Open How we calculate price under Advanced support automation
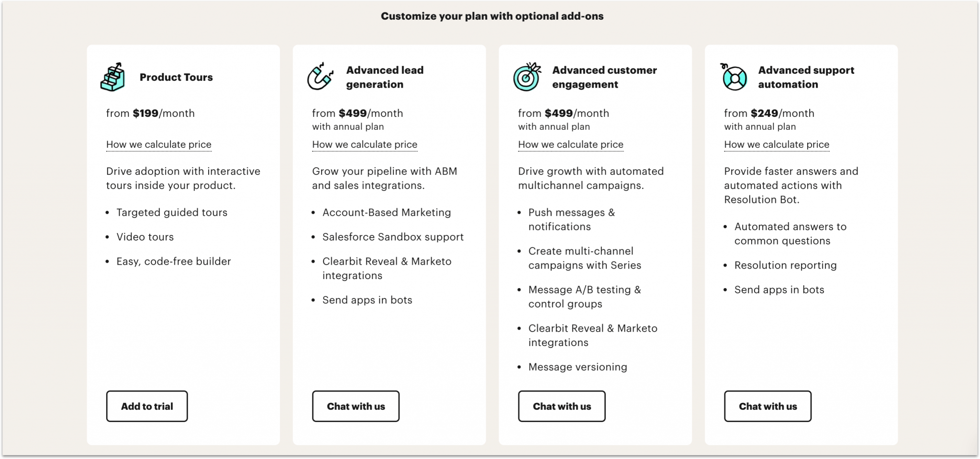 coord(777,144)
